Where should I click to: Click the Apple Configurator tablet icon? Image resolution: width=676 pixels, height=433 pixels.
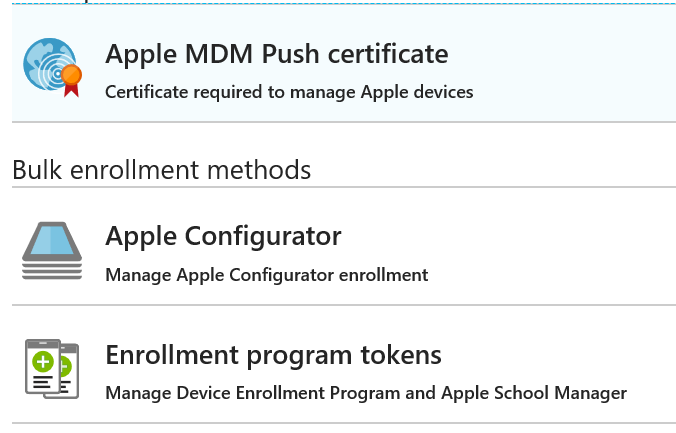coord(52,249)
